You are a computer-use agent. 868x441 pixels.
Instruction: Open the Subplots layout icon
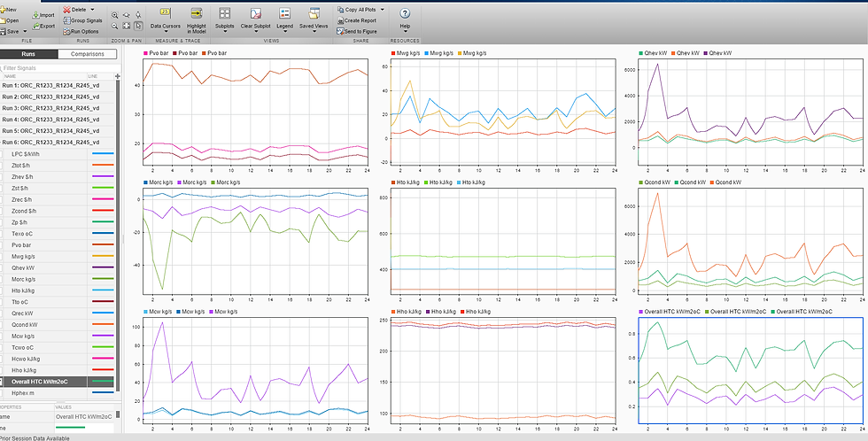[225, 14]
